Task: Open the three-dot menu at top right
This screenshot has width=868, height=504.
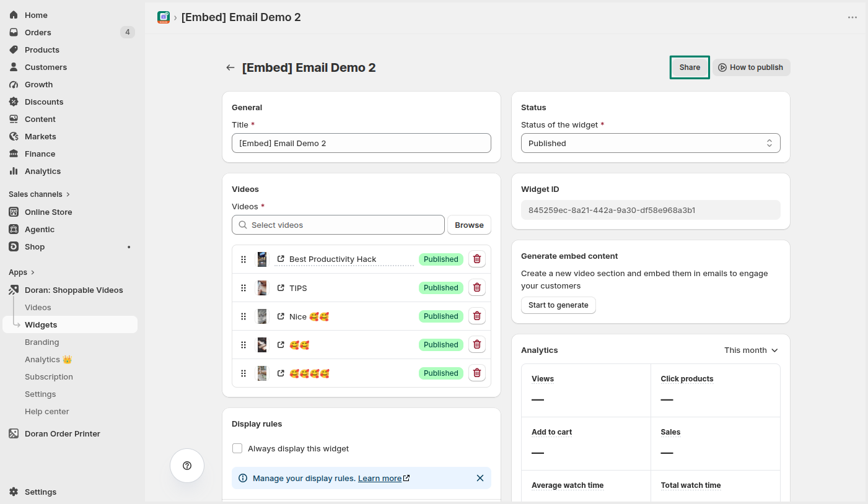Action: tap(853, 17)
